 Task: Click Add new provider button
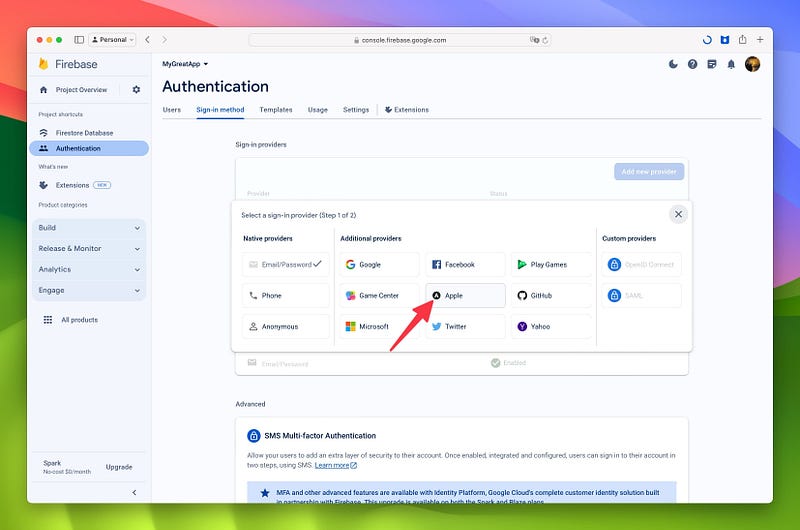click(649, 172)
